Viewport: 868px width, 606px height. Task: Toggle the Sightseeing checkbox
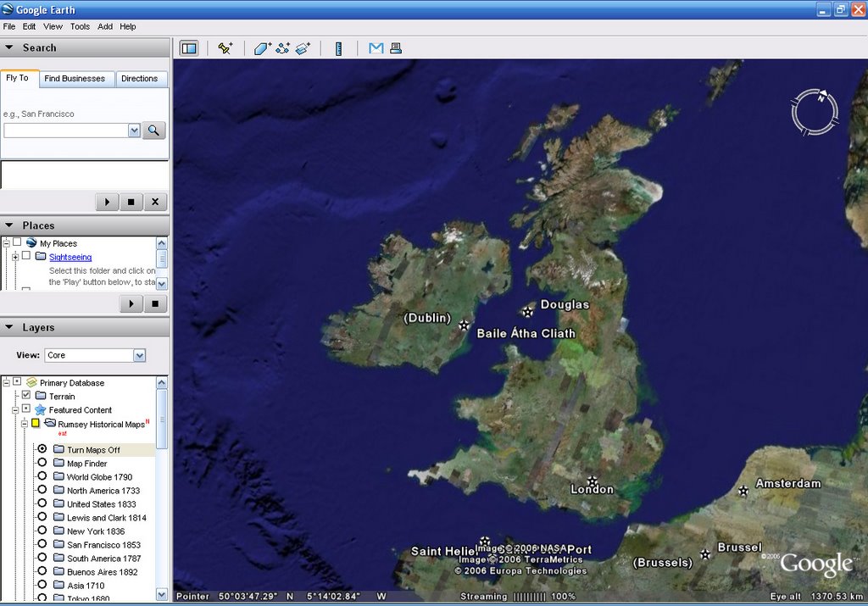coord(26,256)
